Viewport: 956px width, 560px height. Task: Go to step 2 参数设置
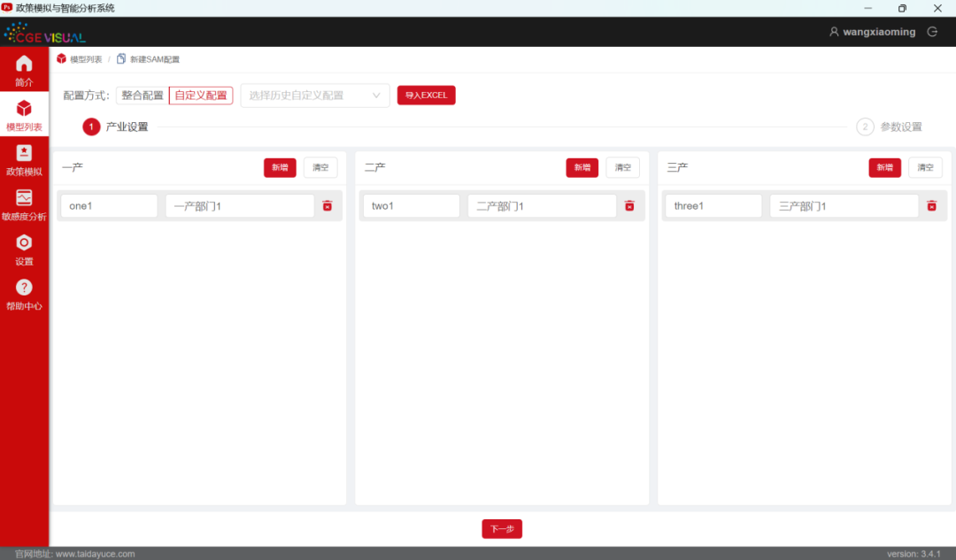pos(890,127)
